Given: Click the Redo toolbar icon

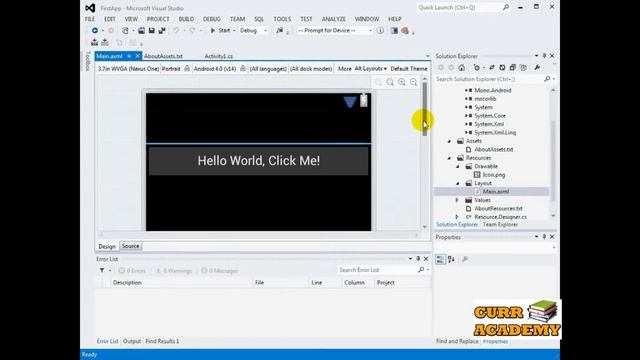Looking at the screenshot, I should click(192, 31).
